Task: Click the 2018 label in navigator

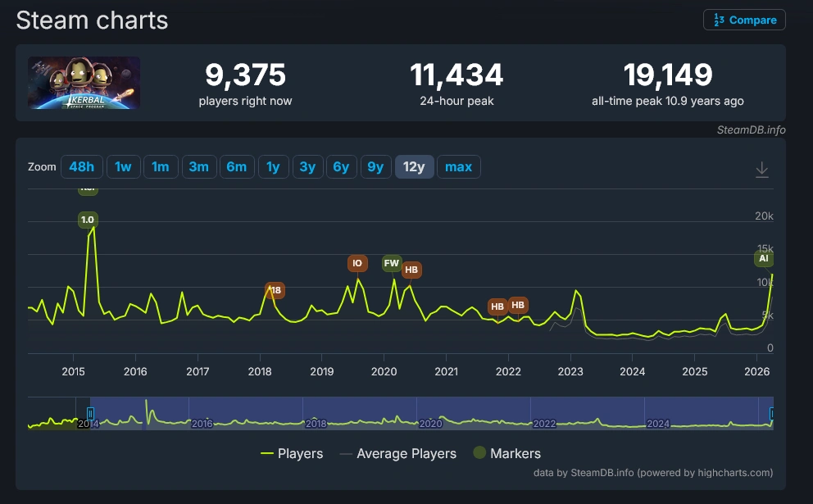Action: (316, 424)
